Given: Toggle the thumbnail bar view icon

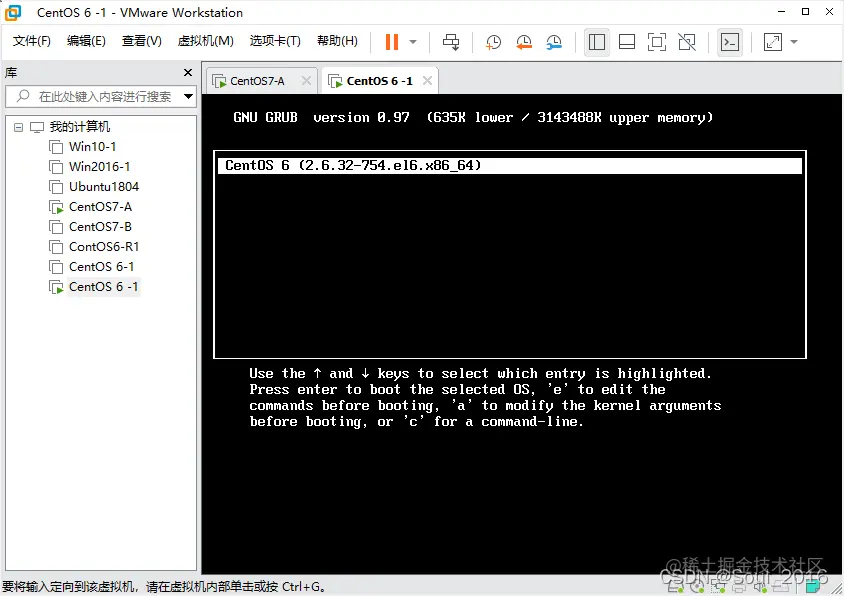Looking at the screenshot, I should tap(627, 42).
